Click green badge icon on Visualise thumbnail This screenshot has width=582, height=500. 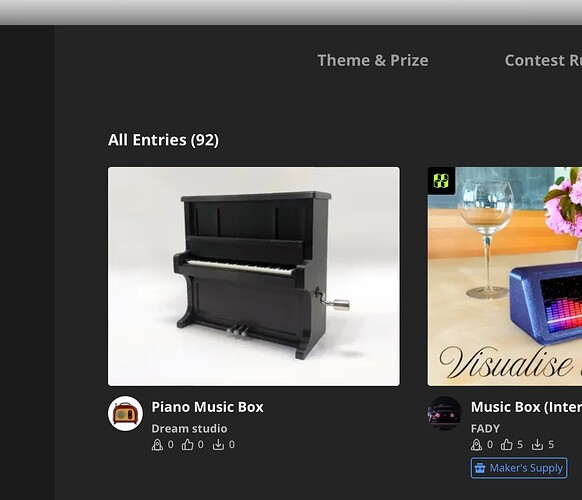(441, 181)
